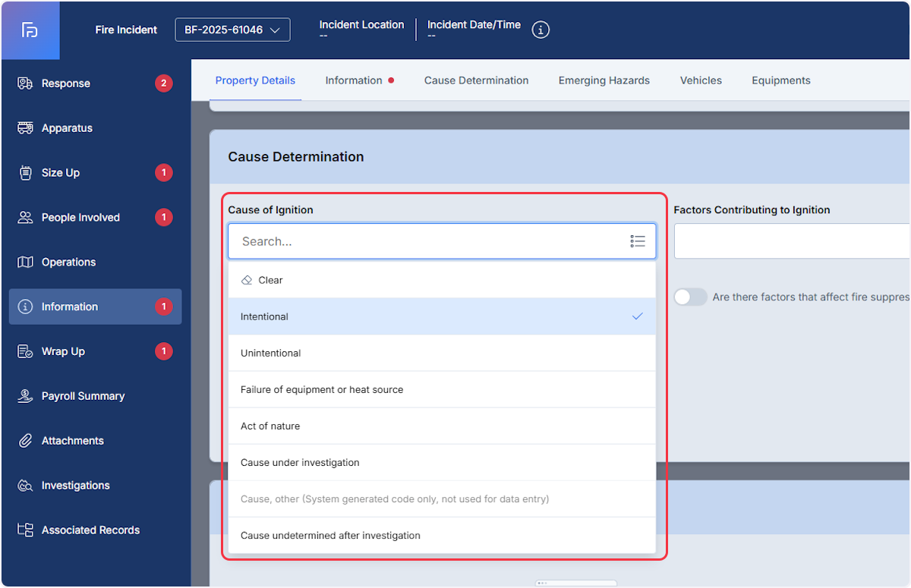The width and height of the screenshot is (911, 588).
Task: Click the red badge on Size Up
Action: tap(163, 173)
